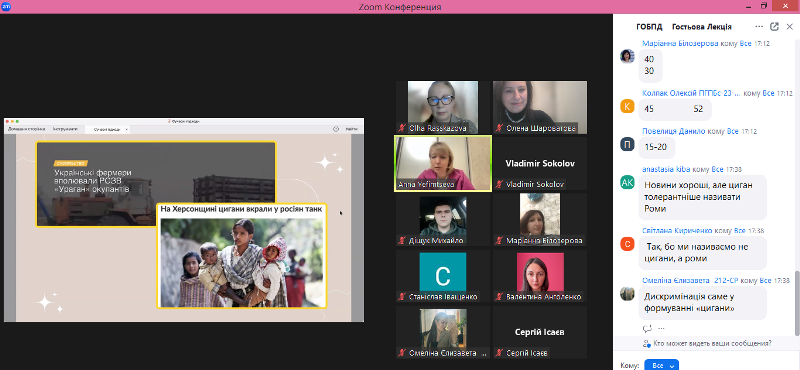
Task: Click the sender name Світлана Кириченко in the chat
Action: (x=678, y=231)
